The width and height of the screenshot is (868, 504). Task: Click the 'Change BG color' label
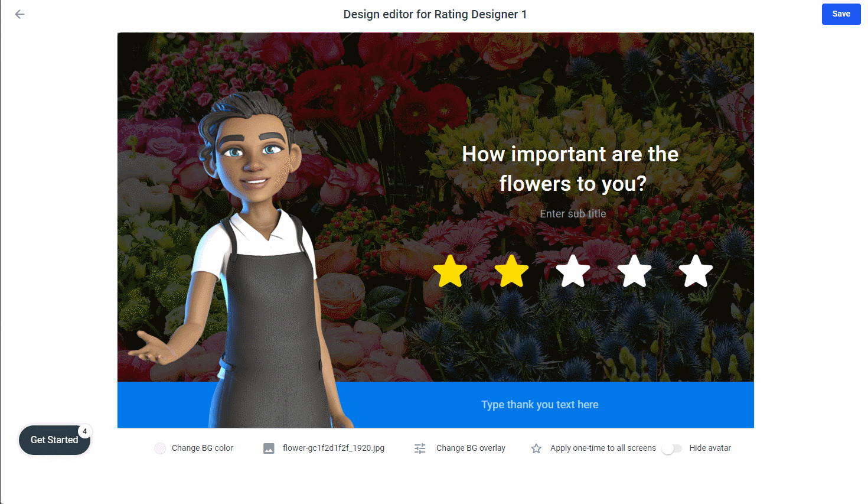203,448
